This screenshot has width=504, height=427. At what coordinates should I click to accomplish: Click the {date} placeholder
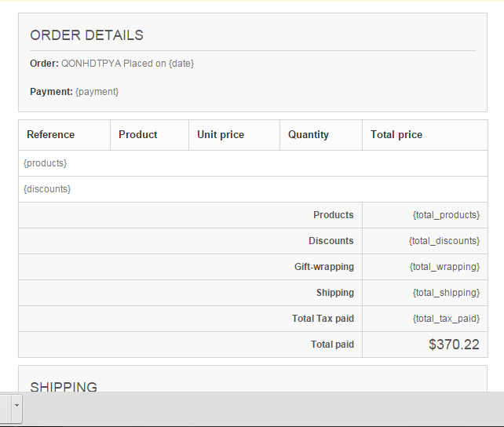click(x=181, y=64)
